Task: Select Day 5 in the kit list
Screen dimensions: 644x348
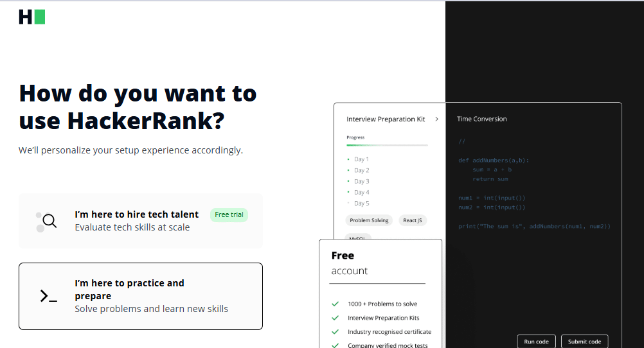Action: click(x=361, y=204)
